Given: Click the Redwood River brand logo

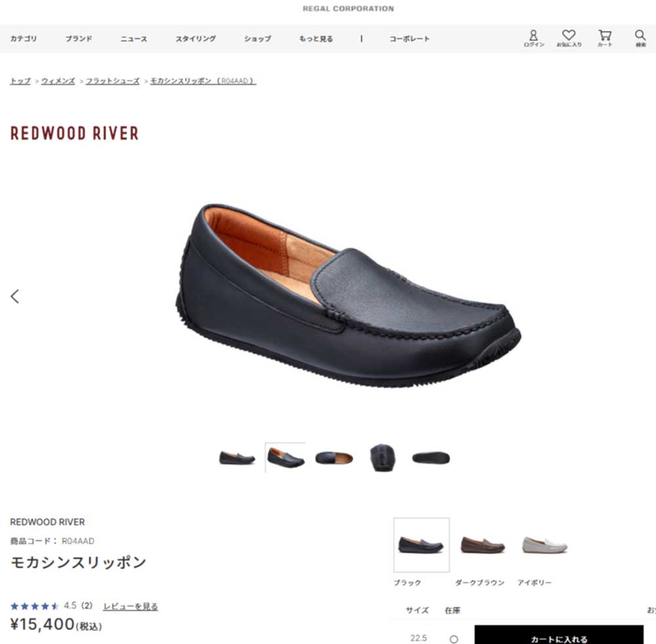Looking at the screenshot, I should [75, 133].
